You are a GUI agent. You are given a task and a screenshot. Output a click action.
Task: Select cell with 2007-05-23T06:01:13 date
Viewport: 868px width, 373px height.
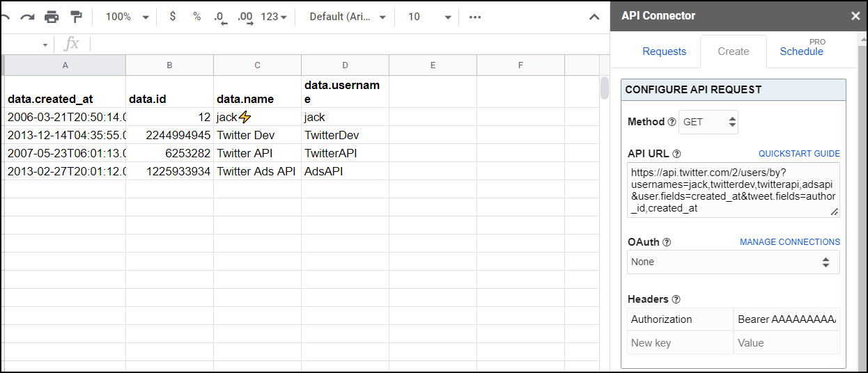coord(65,153)
